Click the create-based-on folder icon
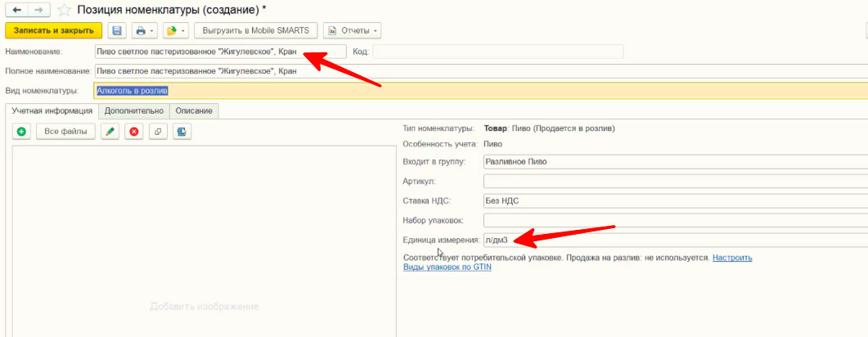The height and width of the screenshot is (337, 868). tap(172, 30)
